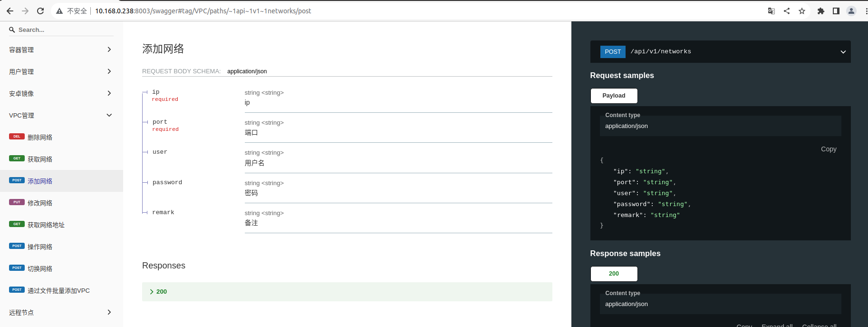The height and width of the screenshot is (327, 868).
Task: Select the 200 response sample tab
Action: point(614,274)
